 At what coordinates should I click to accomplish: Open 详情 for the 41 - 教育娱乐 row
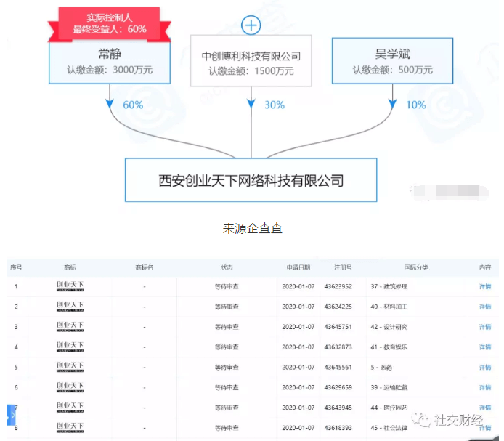tap(484, 347)
